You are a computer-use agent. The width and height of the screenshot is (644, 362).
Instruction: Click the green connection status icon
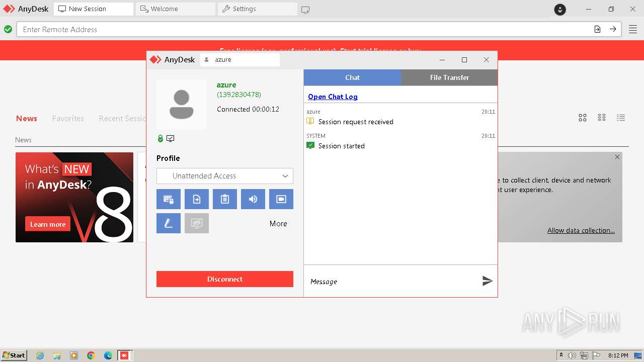8,29
